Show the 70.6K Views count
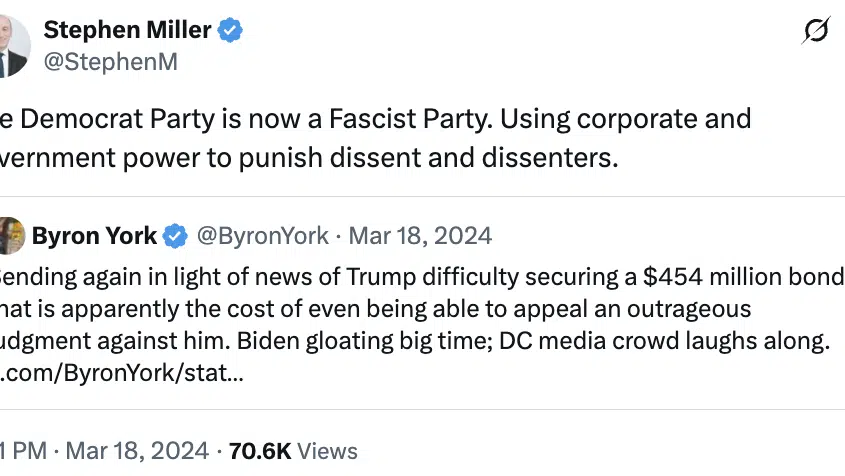This screenshot has width=845, height=476. (292, 451)
